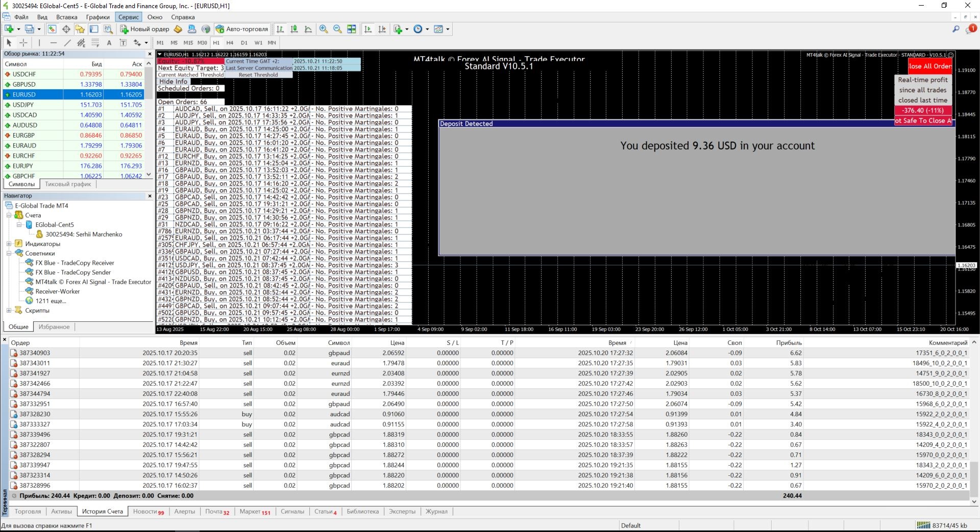
Task: Switch to the Торговля terminal tab
Action: coord(28,511)
